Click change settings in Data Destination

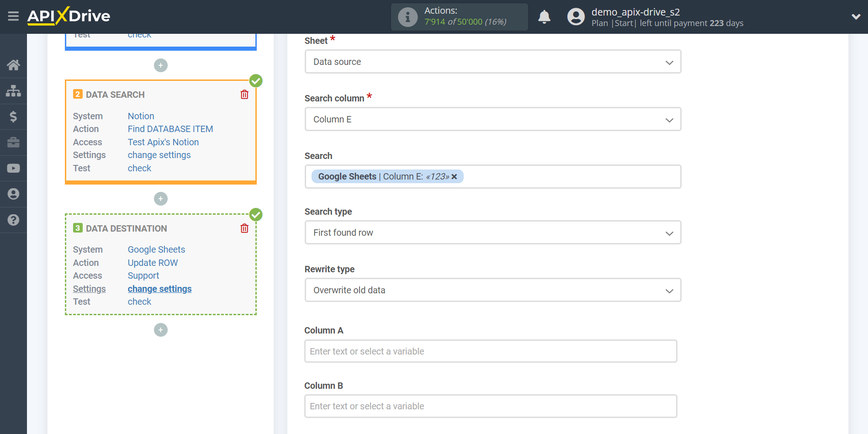(x=159, y=289)
